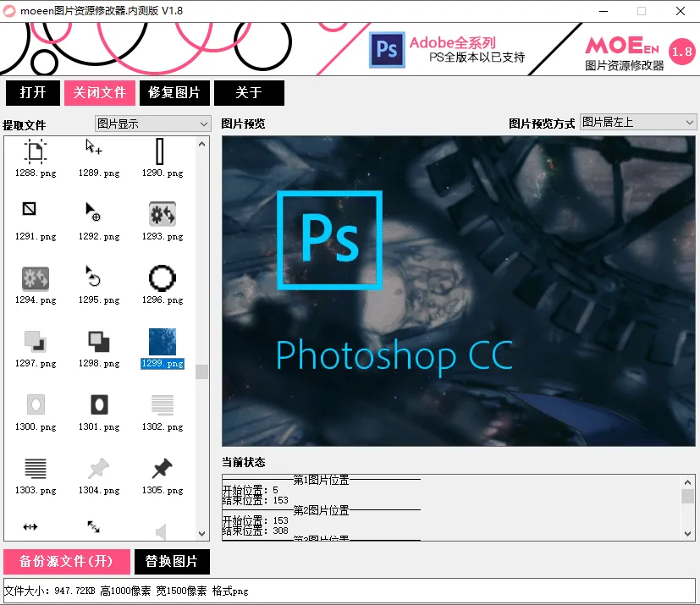Select the diagonal resize arrows icon
700x605 pixels.
point(93,526)
